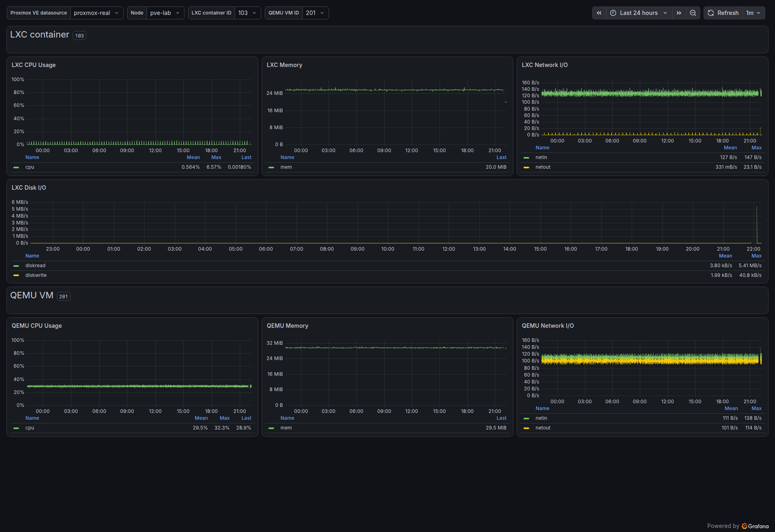
Task: Click yellow swatch of LXC netout series
Action: pyautogui.click(x=526, y=167)
